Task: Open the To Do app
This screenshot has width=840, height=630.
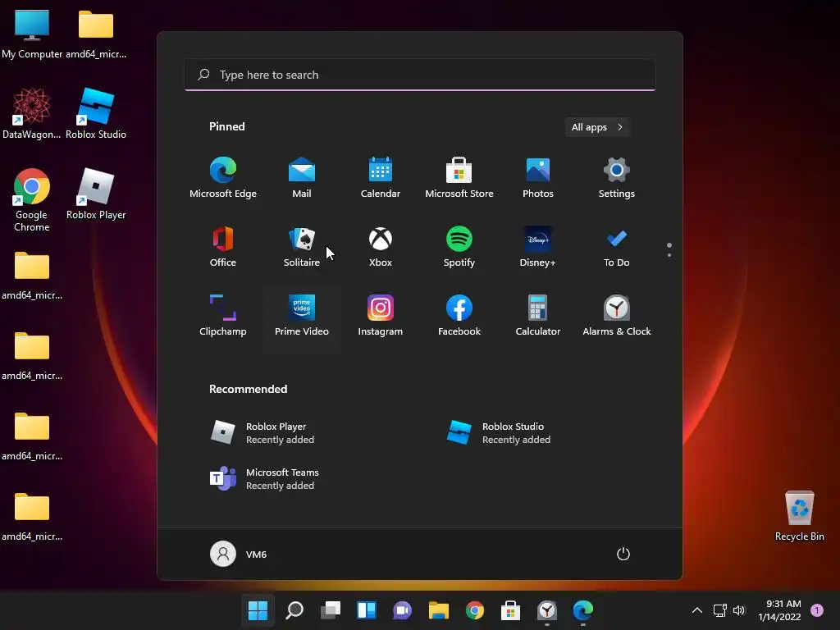Action: pyautogui.click(x=617, y=247)
